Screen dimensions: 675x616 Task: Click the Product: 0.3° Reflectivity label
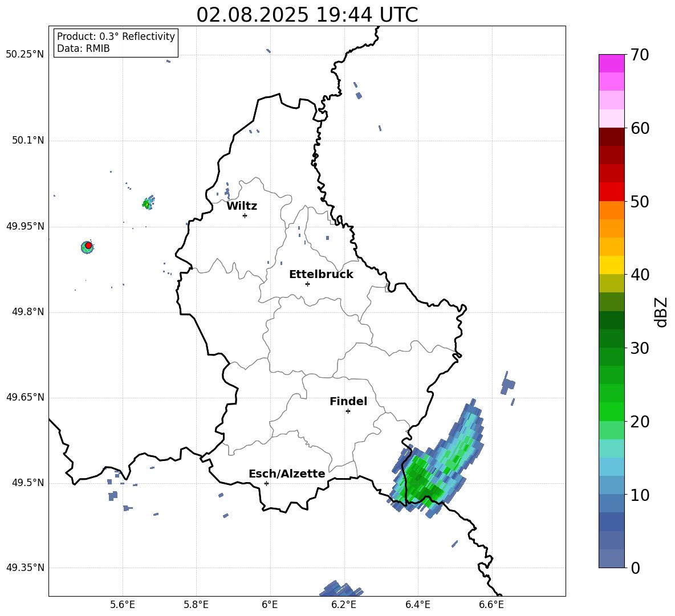(116, 36)
